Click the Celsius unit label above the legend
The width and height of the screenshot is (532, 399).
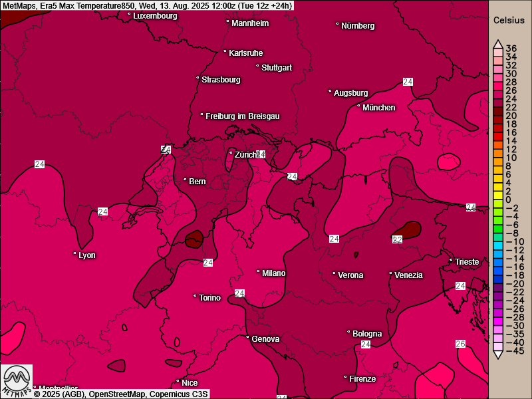click(x=509, y=21)
